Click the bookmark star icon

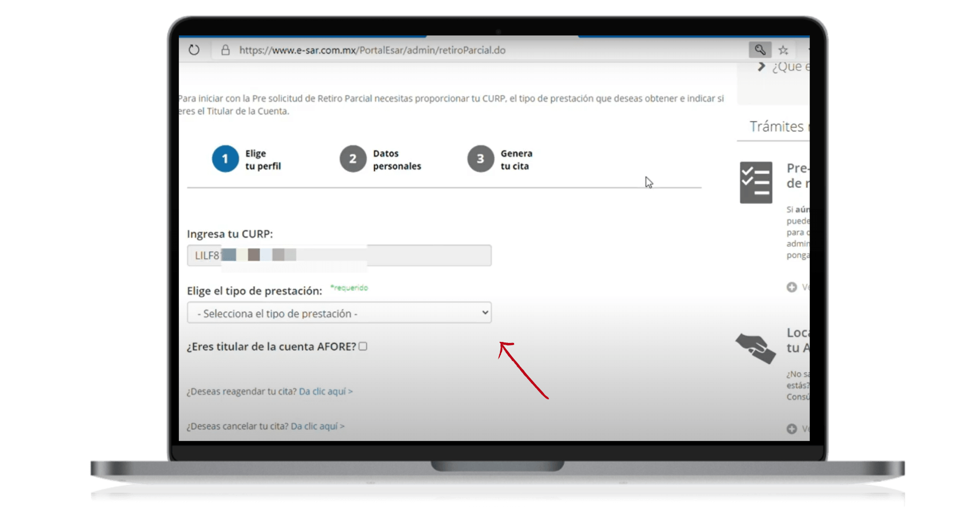(x=783, y=49)
